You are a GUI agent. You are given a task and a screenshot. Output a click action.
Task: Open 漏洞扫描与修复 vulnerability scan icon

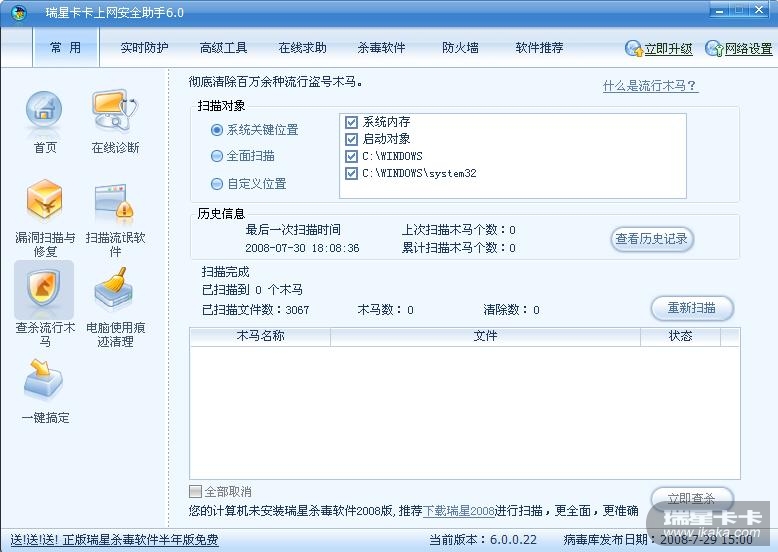pos(45,200)
